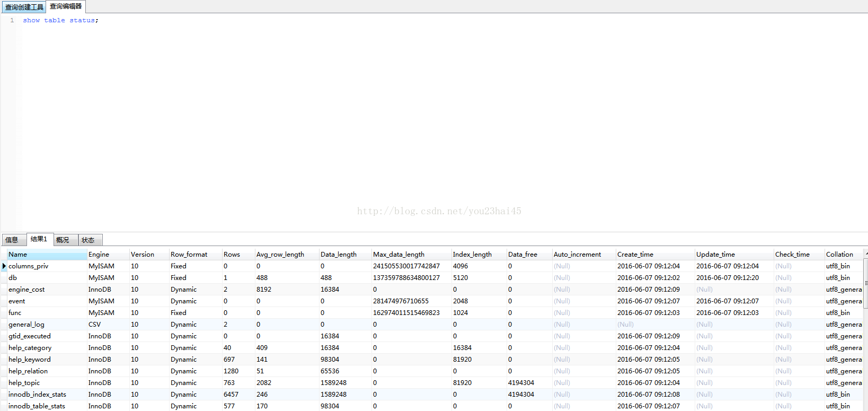
Task: Select the db table name cell
Action: click(x=47, y=278)
